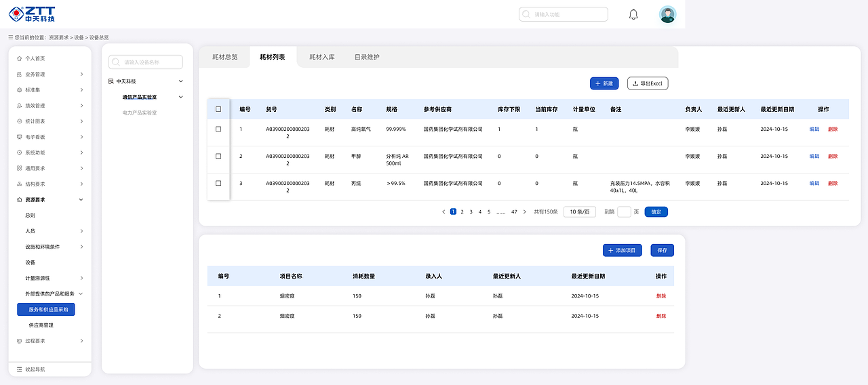The image size is (868, 385).
Task: Collapse the 外部提供的产品和服务 chevron
Action: (81, 293)
